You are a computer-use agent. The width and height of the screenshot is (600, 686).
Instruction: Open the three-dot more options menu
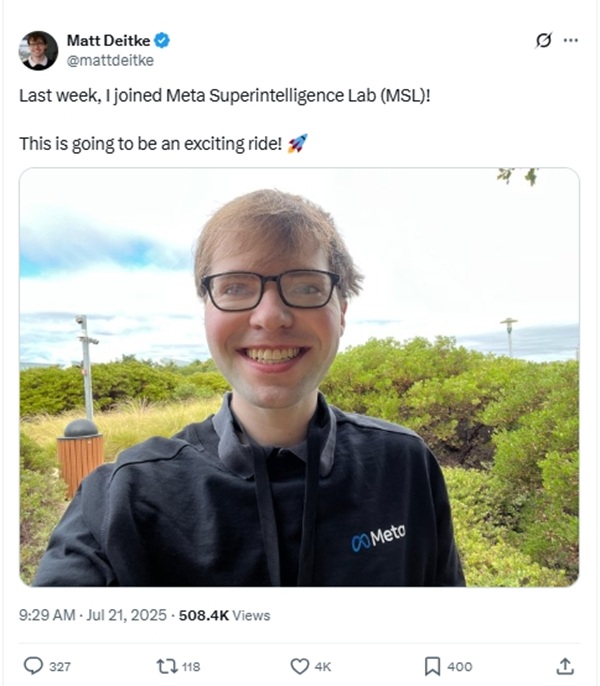coord(571,40)
